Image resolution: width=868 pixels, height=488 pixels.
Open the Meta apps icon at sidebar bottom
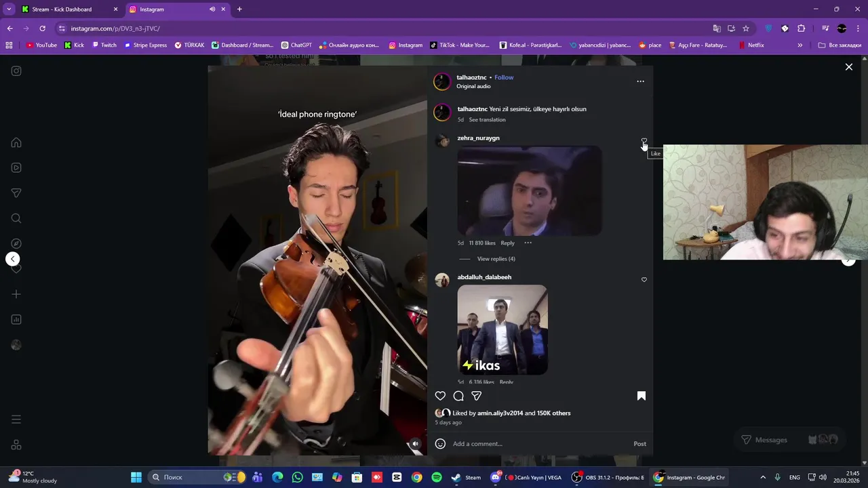click(x=16, y=445)
